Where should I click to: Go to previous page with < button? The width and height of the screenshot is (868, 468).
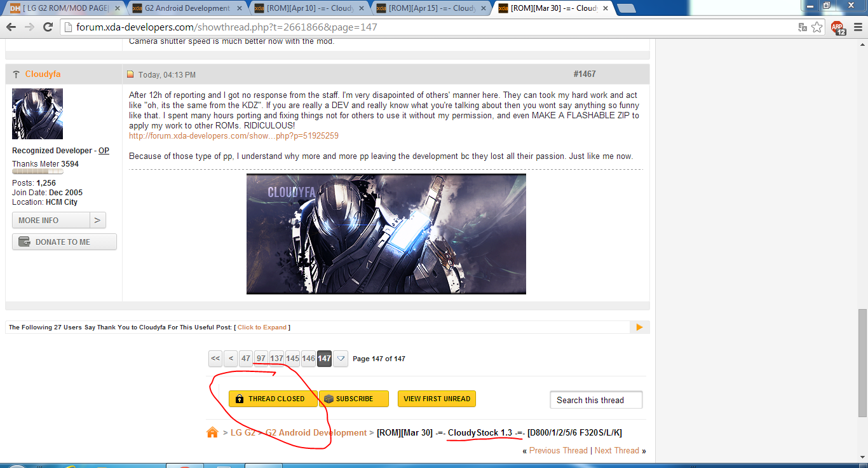click(x=231, y=359)
